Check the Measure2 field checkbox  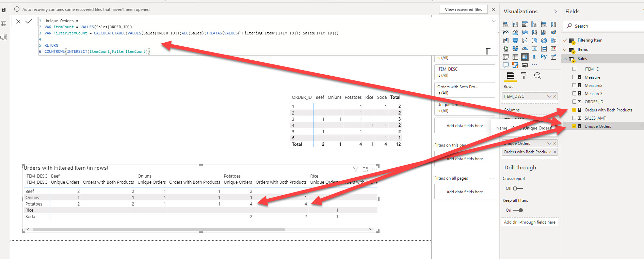point(574,85)
